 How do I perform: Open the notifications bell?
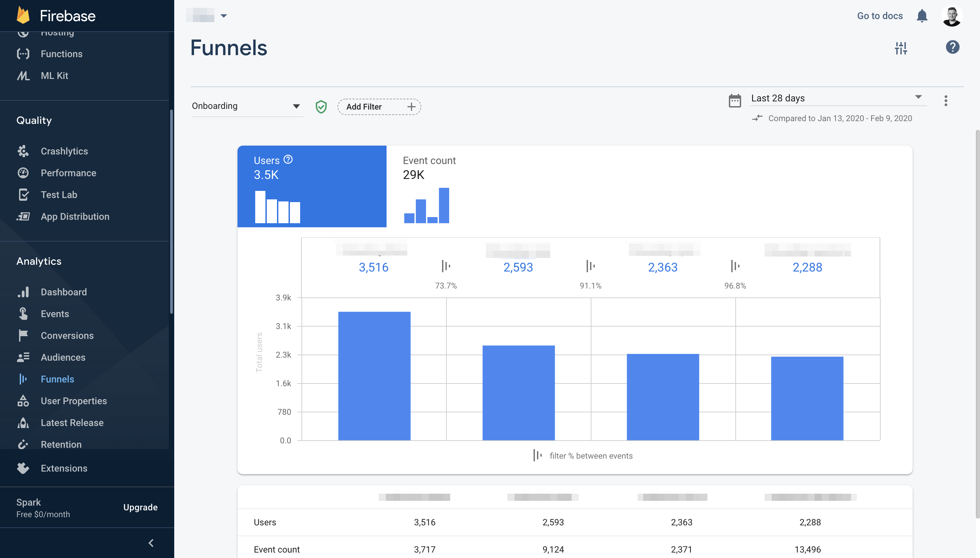pyautogui.click(x=922, y=16)
